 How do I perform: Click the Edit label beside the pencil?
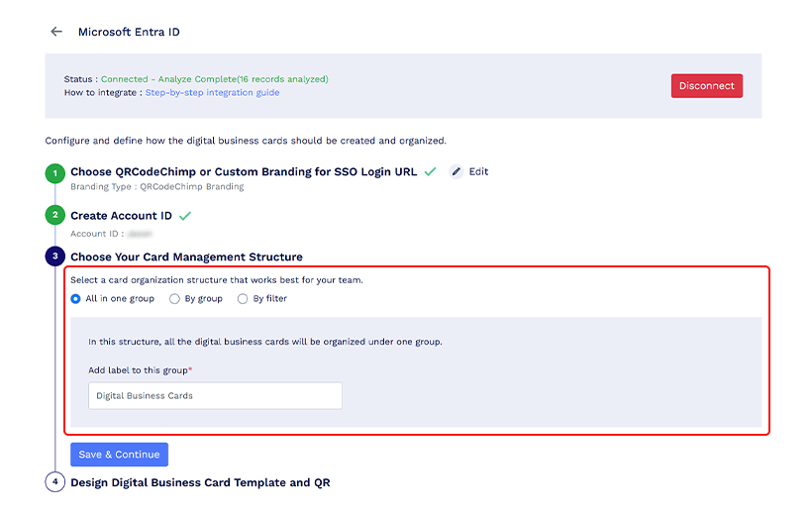tap(478, 172)
